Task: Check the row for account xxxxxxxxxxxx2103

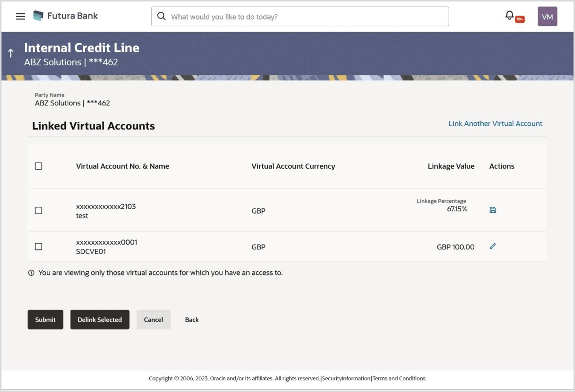Action: click(38, 210)
